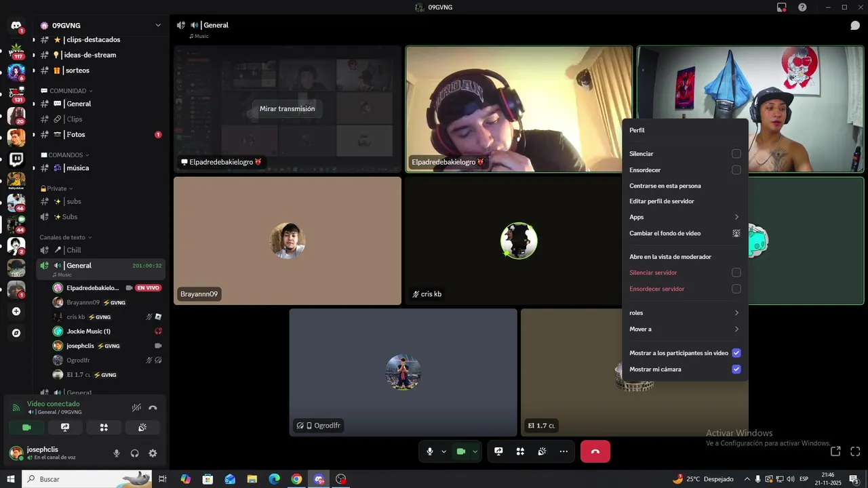868x488 pixels.
Task: Select Perfil in the context menu
Action: 685,130
